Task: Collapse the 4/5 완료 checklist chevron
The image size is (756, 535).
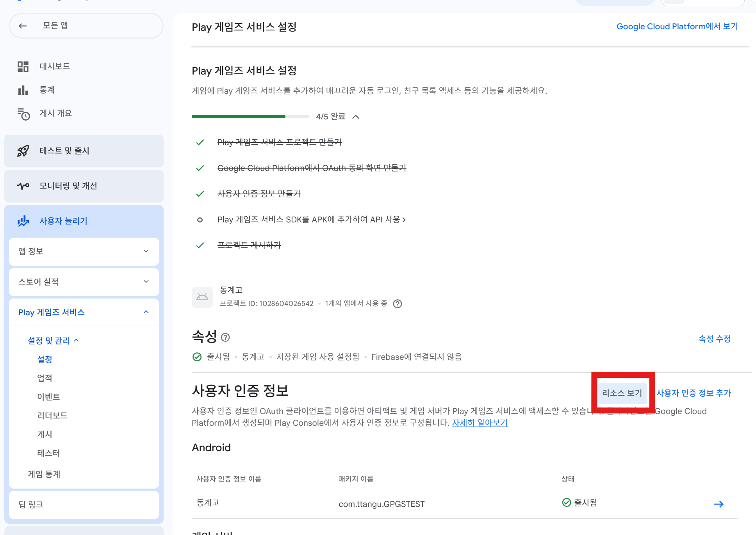Action: [356, 117]
